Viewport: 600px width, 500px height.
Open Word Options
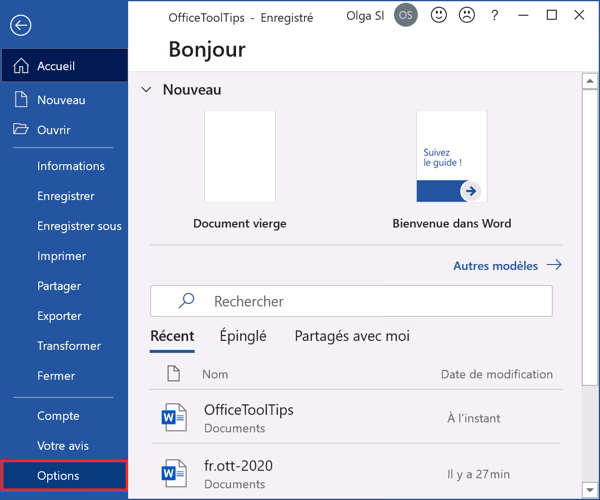(x=64, y=476)
